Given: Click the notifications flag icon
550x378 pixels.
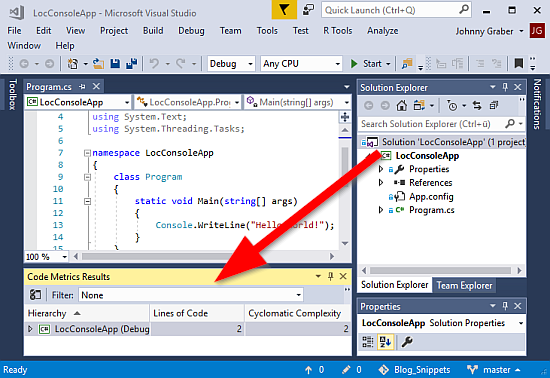Looking at the screenshot, I should tap(284, 10).
